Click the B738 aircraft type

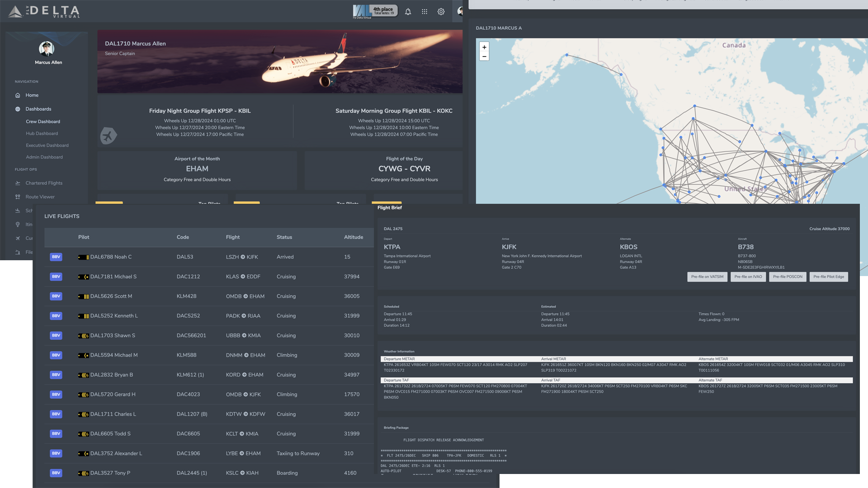pyautogui.click(x=746, y=247)
